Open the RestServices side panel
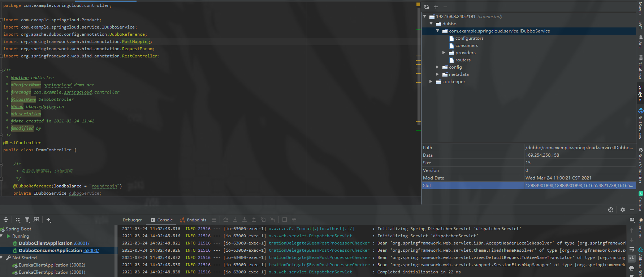This screenshot has height=277, width=644. tap(640, 124)
